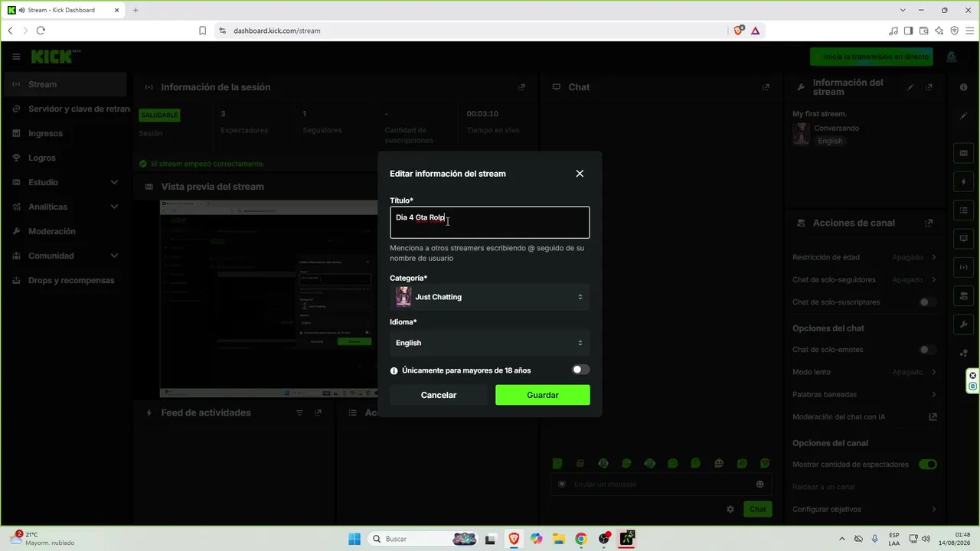Click the green Chat send button
This screenshot has height=551, width=980.
pyautogui.click(x=757, y=509)
